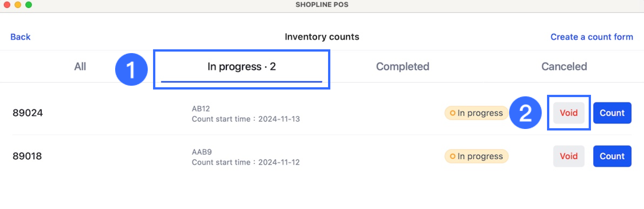
Task: Select count form number 89024
Action: (x=28, y=113)
